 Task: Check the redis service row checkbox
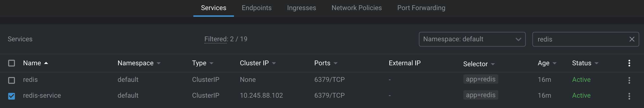point(12,80)
